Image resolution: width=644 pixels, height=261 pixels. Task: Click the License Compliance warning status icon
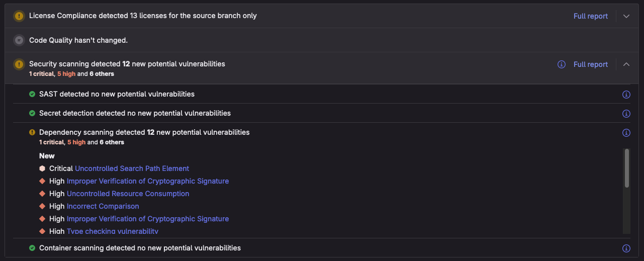[x=19, y=16]
